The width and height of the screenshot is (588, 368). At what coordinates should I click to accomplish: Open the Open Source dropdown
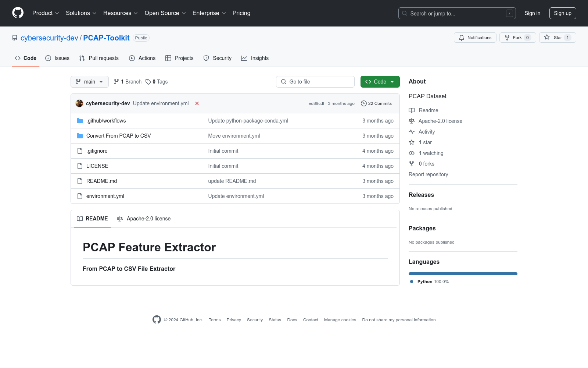[165, 13]
